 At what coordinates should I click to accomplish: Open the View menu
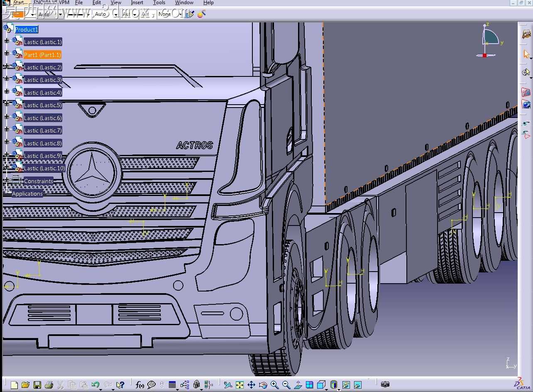pyautogui.click(x=116, y=2)
